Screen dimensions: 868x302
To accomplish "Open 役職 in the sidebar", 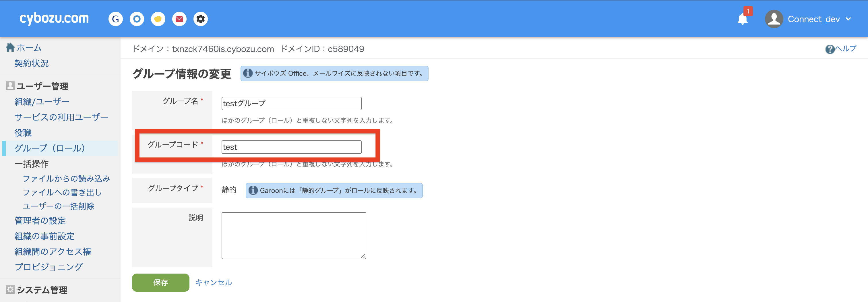I will tap(23, 133).
